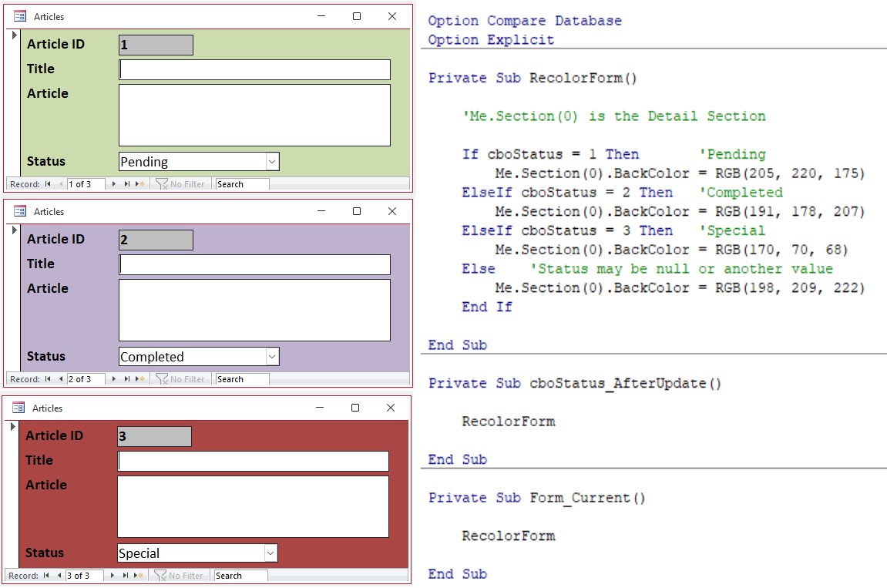The height and width of the screenshot is (588, 887).
Task: Go to next record on the Pending form
Action: pyautogui.click(x=114, y=184)
